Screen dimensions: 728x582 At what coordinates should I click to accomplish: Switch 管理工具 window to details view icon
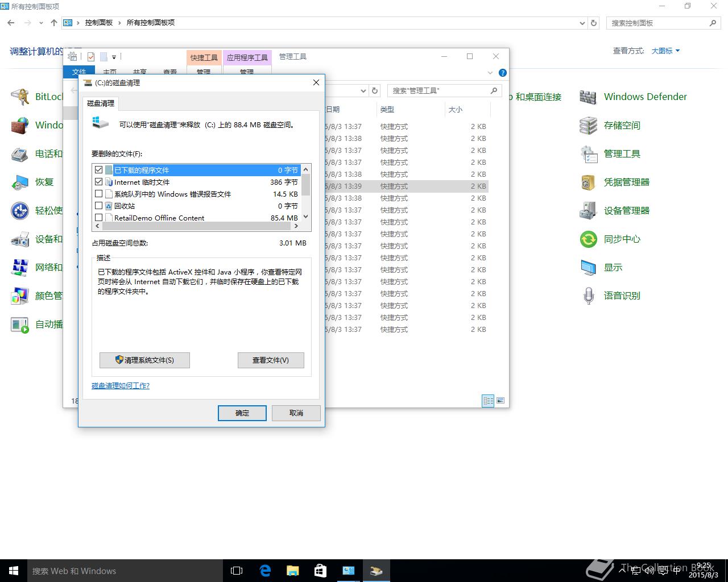tap(488, 401)
